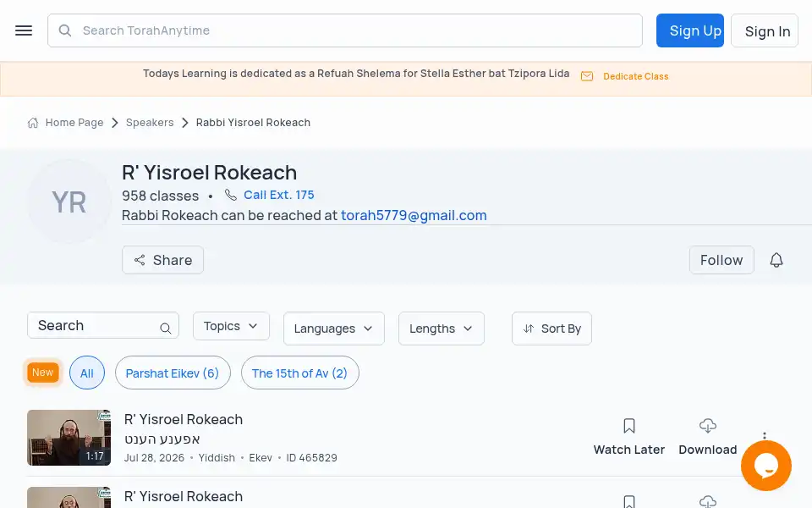Click the envelope icon beside Dedicate Class
This screenshot has width=812, height=508.
(x=587, y=76)
